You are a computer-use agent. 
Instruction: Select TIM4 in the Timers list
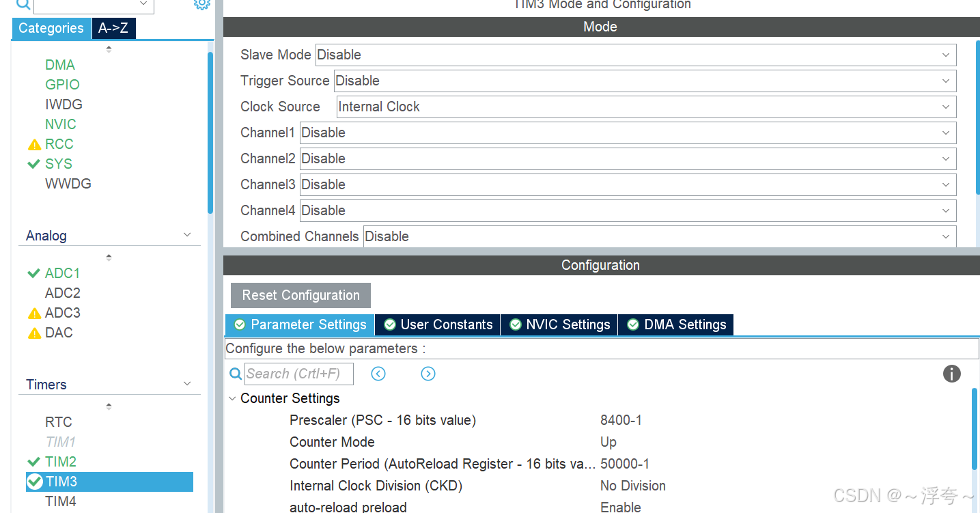coord(59,501)
